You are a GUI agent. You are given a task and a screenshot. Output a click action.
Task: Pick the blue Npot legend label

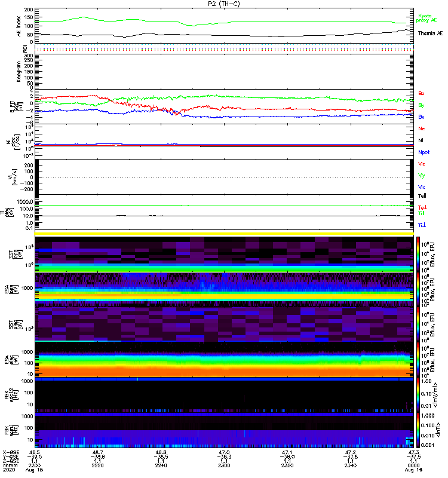click(x=424, y=152)
